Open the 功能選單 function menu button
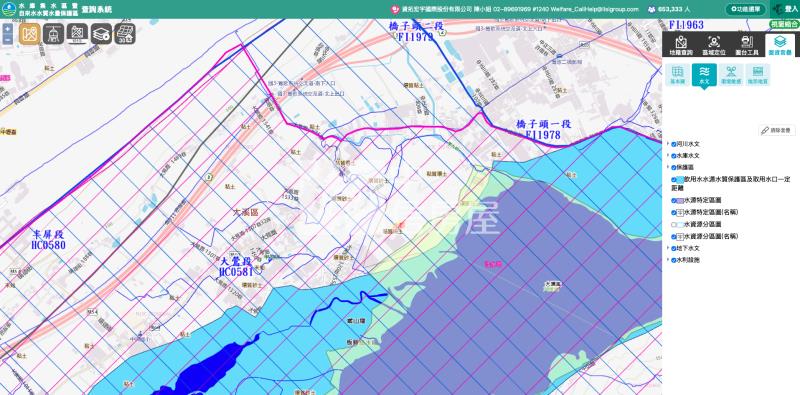Image resolution: width=800 pixels, height=395 pixels. pos(745,9)
